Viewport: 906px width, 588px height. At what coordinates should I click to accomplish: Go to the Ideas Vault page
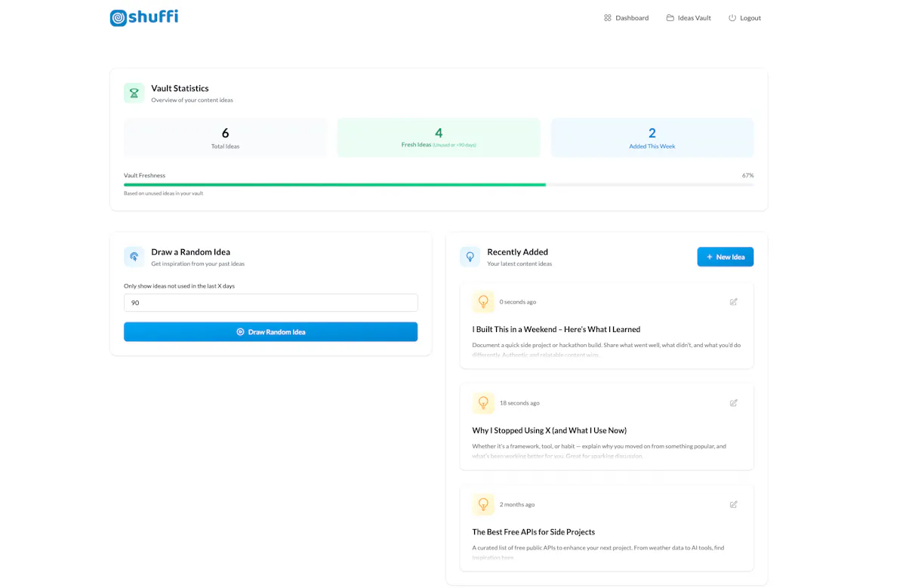click(689, 17)
